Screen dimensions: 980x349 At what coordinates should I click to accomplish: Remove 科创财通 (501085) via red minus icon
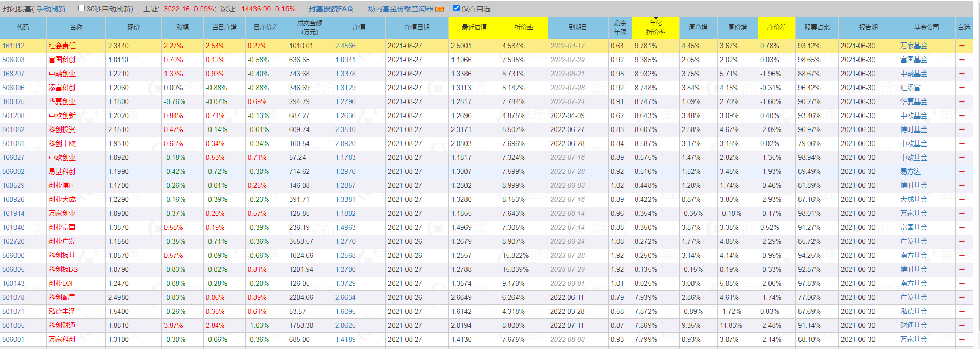click(962, 326)
